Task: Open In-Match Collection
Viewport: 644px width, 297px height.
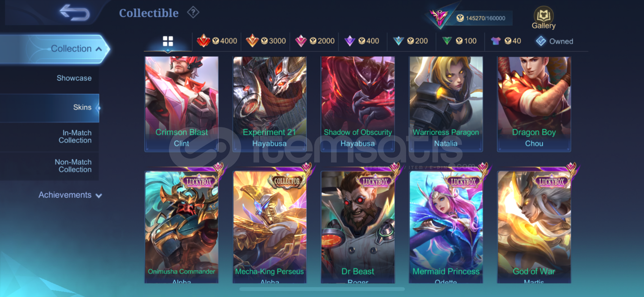Action: (x=75, y=137)
